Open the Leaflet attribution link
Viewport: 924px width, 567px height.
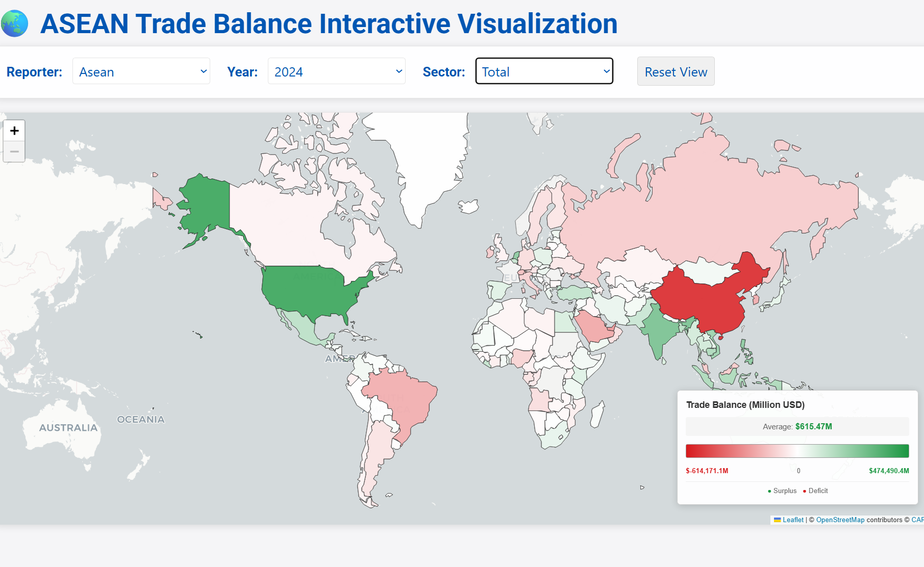click(x=792, y=520)
